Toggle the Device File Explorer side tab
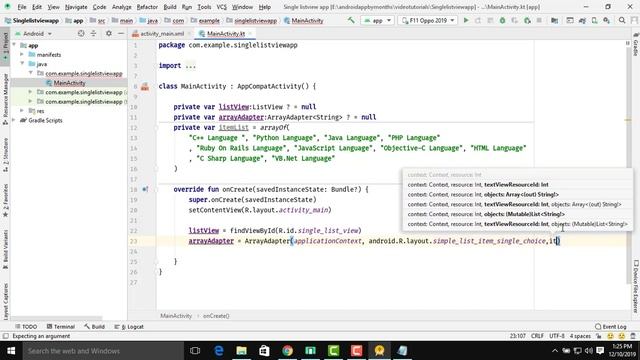The width and height of the screenshot is (640, 360). click(x=636, y=287)
